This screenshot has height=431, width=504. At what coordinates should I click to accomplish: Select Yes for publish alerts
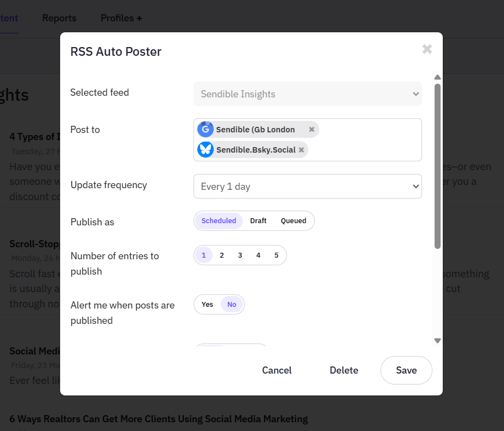pyautogui.click(x=207, y=304)
